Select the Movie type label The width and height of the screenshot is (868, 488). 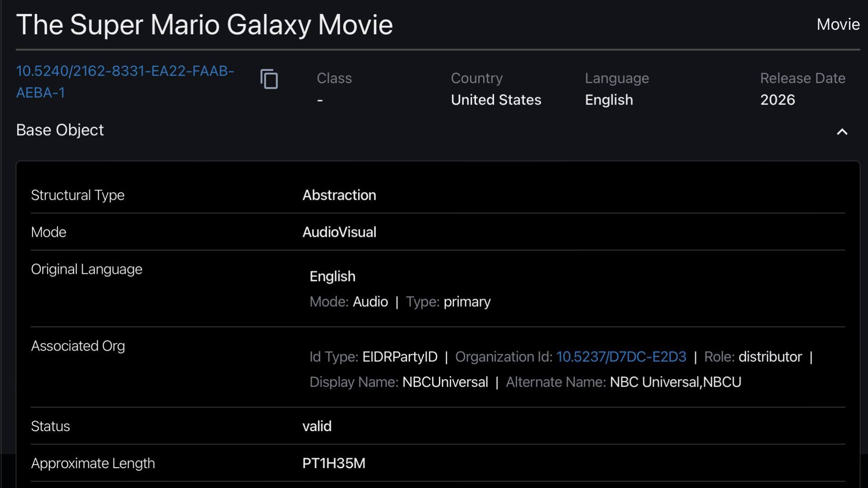[837, 24]
